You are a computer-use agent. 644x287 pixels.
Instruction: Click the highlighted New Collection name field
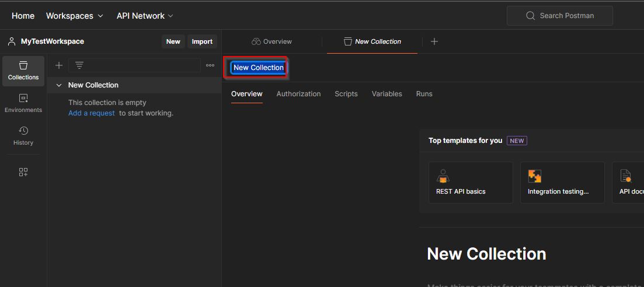[x=259, y=68]
